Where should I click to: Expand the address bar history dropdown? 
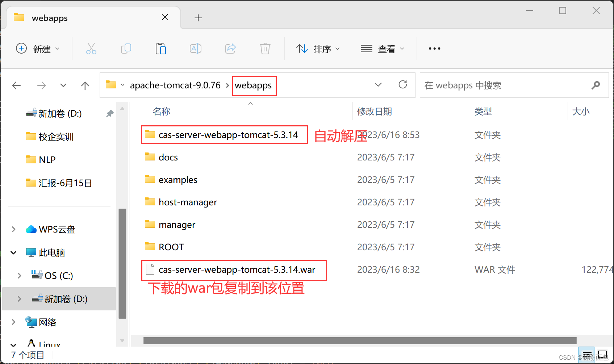click(378, 85)
